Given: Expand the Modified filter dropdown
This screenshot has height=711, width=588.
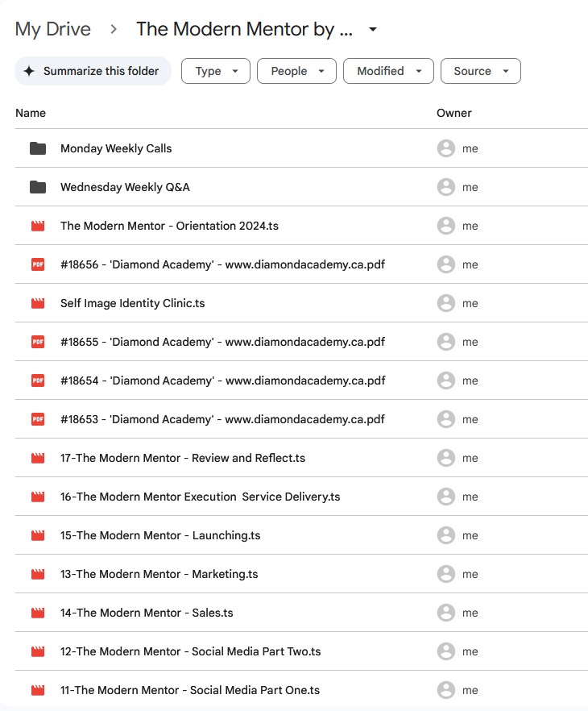Looking at the screenshot, I should [x=388, y=71].
